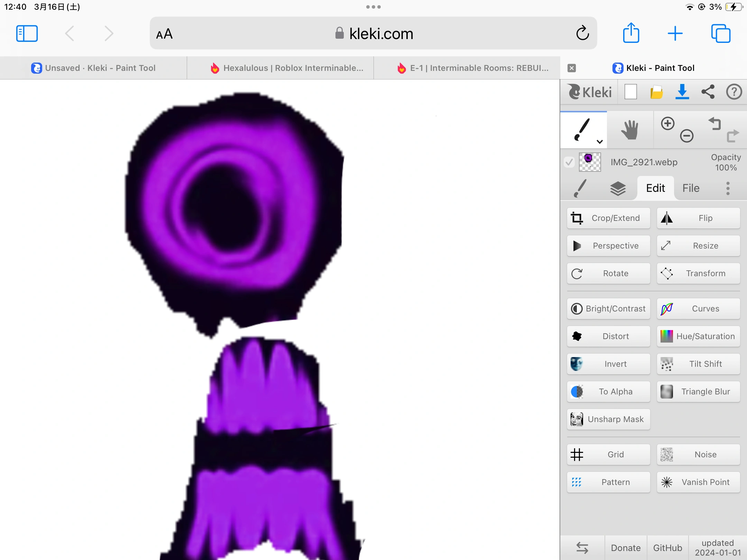Screen dimensions: 747x560
Task: Click the Hue/Saturation button
Action: tap(698, 336)
